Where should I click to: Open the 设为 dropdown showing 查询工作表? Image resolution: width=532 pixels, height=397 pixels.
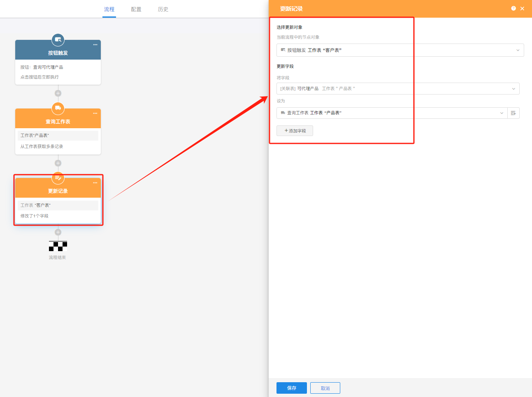[x=392, y=113]
